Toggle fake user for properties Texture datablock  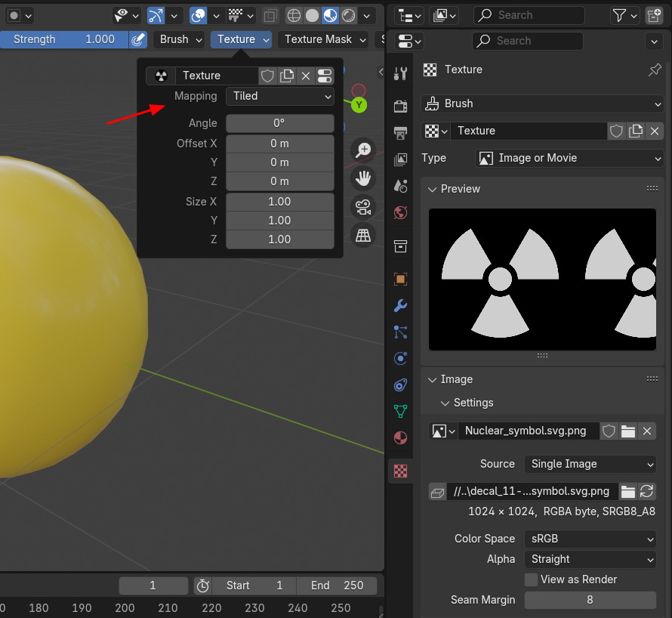click(616, 131)
